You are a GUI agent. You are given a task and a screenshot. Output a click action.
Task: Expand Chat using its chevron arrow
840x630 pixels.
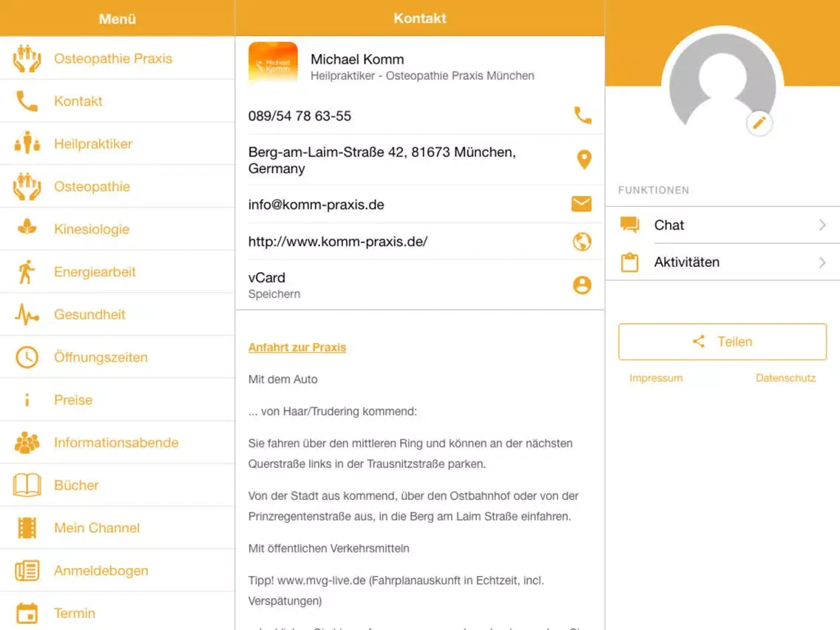(822, 225)
